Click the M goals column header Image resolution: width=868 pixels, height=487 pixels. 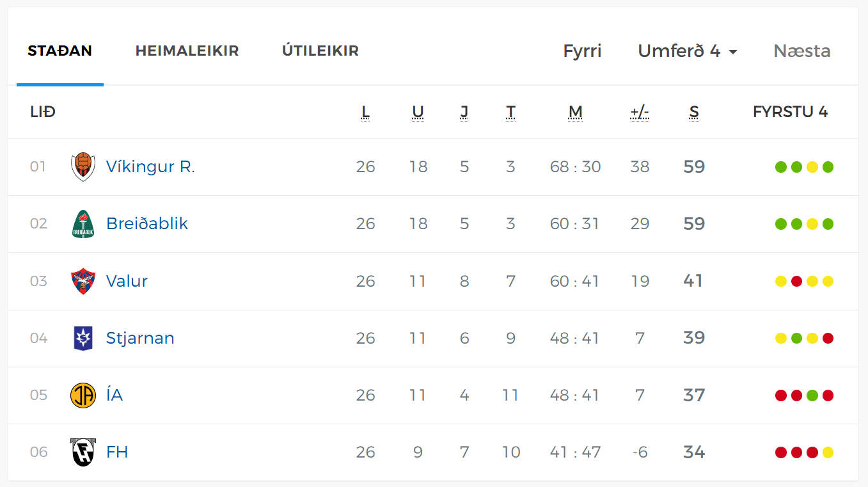tap(575, 113)
